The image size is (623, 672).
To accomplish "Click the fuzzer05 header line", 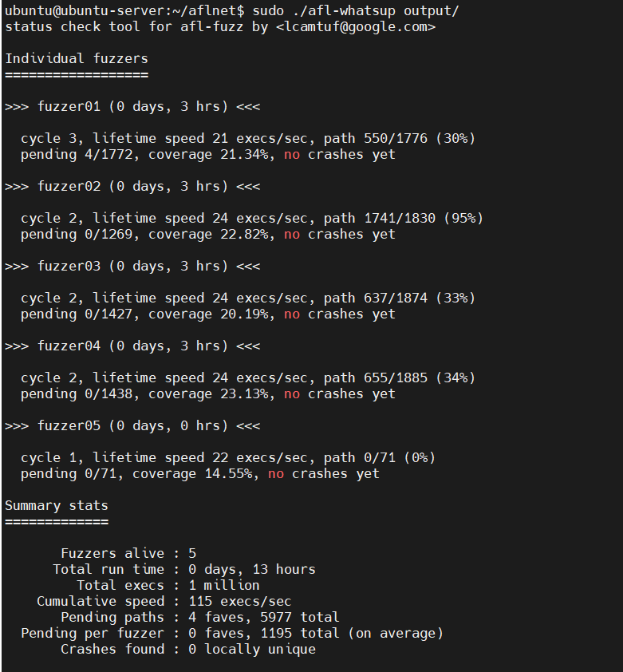I will point(132,425).
